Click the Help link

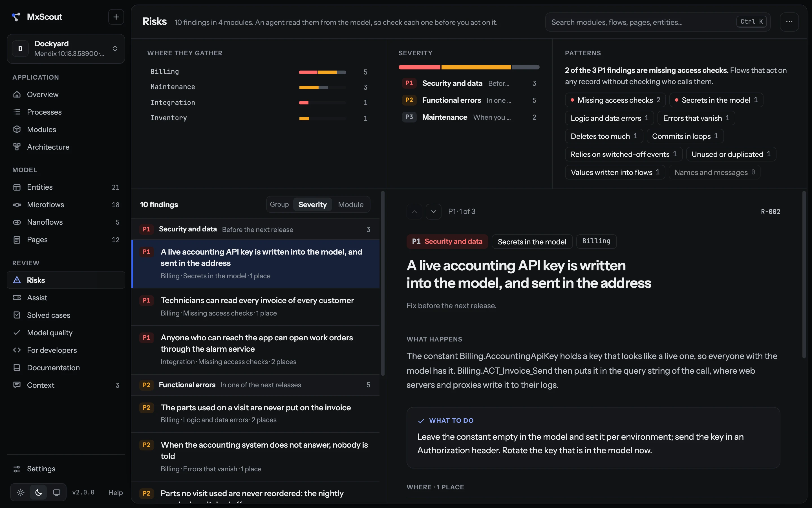(x=115, y=492)
